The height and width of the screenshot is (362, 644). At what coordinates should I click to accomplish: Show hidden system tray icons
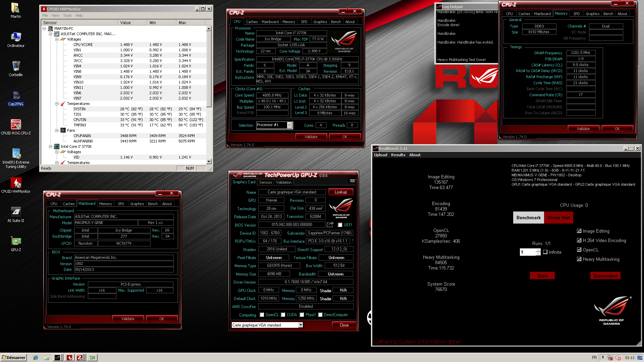point(603,358)
